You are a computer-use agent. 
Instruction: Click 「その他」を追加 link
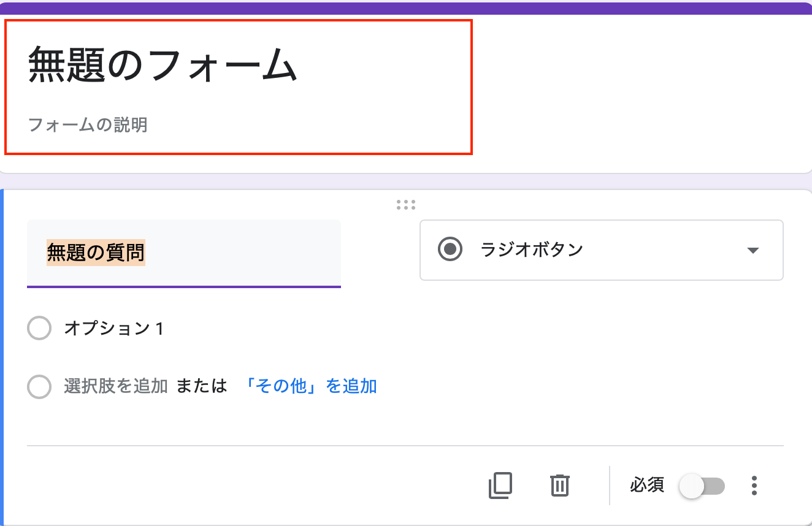310,386
